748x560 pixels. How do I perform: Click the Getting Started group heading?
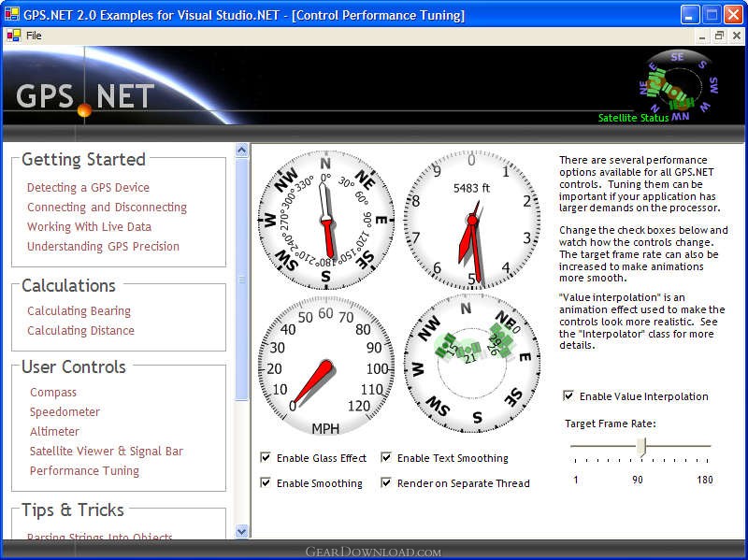[x=83, y=159]
